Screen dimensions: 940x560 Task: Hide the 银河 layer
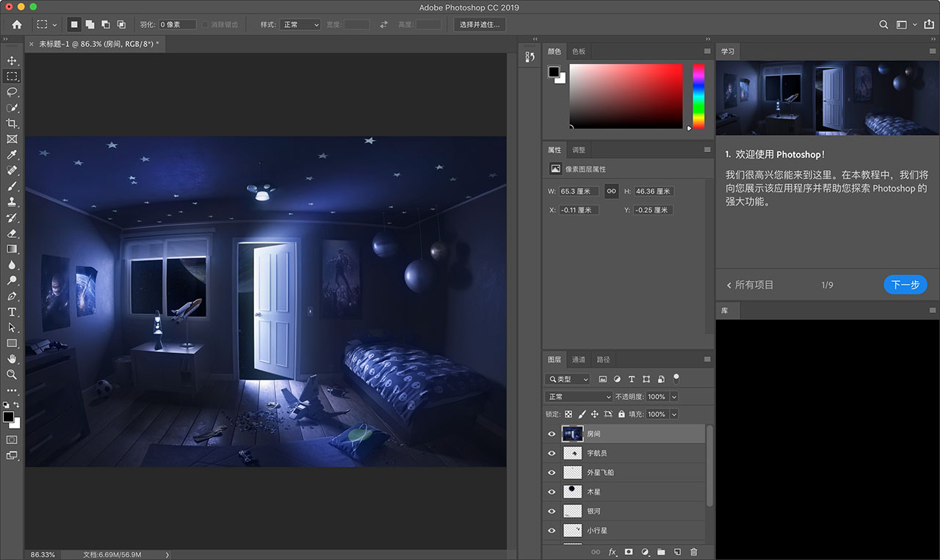coord(552,511)
